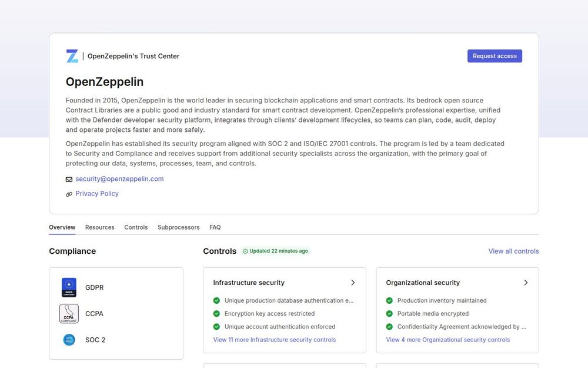Screen dimensions: 588x368
Task: Click Production inventory maintained text
Action: coord(442,300)
